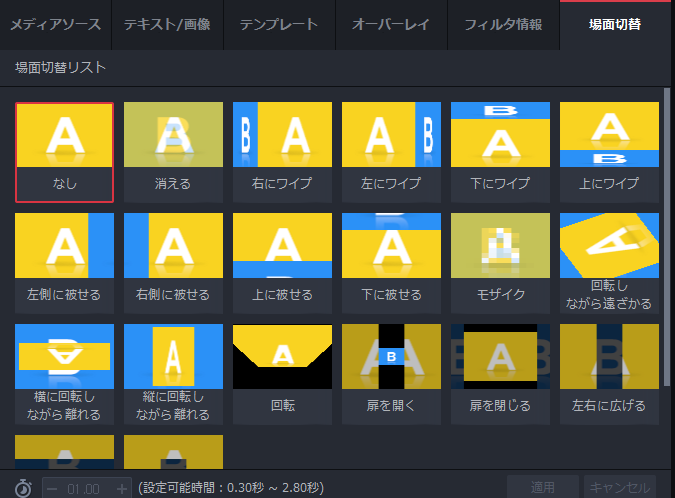This screenshot has width=675, height=498.
Task: Choose the 右側に被せる transition
Action: click(x=173, y=263)
